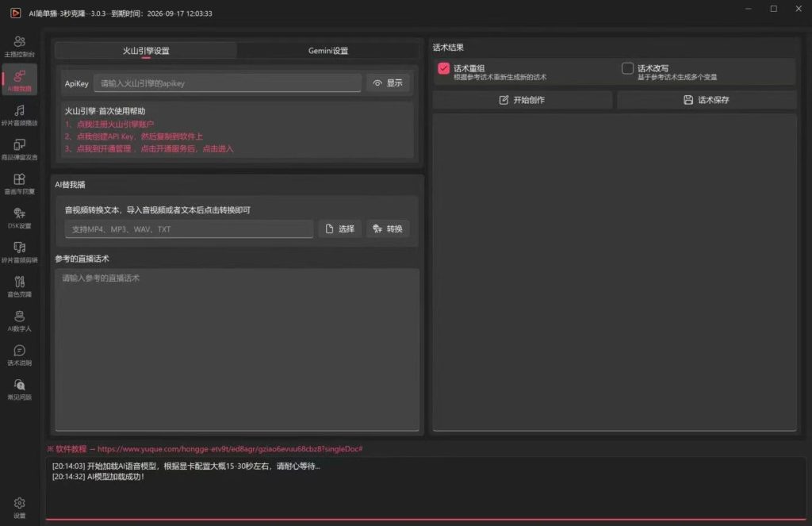
Task: Open 设置 gear icon at sidebar bottom
Action: (19, 507)
